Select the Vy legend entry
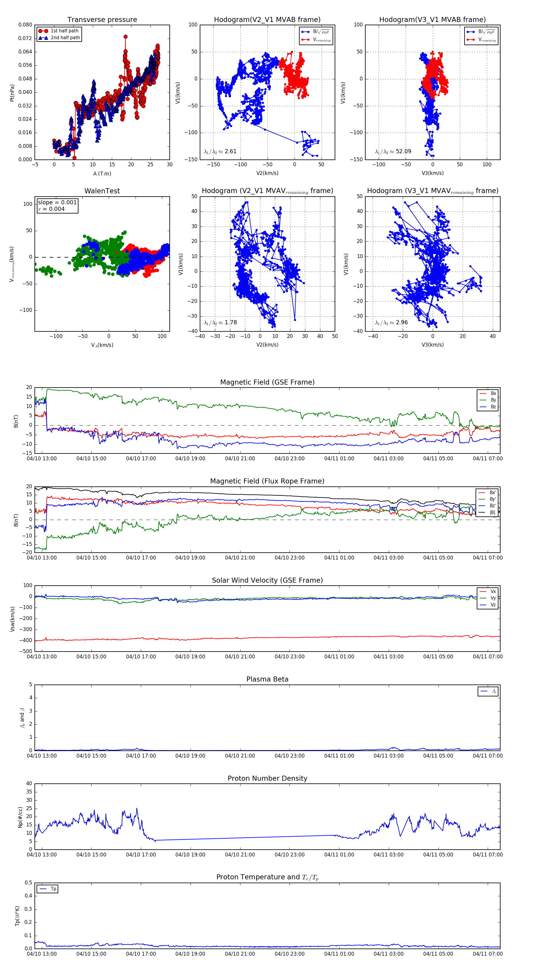This screenshot has width=535, height=980. (488, 598)
